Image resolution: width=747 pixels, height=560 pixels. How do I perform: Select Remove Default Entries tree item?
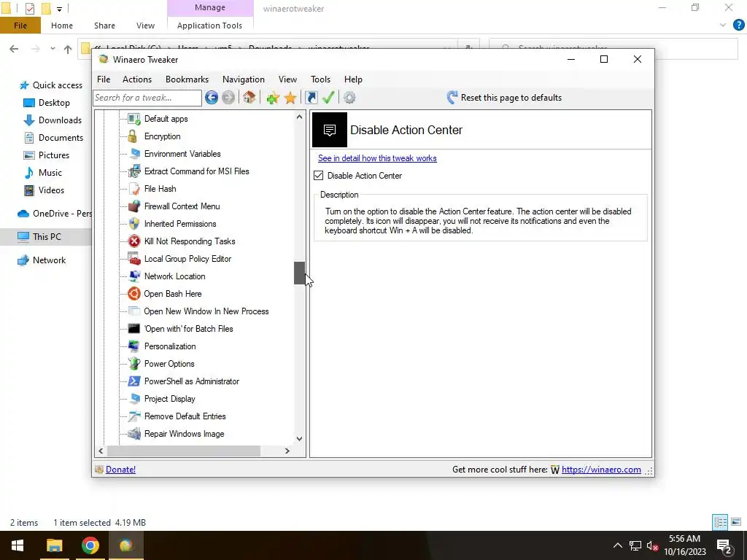click(185, 416)
